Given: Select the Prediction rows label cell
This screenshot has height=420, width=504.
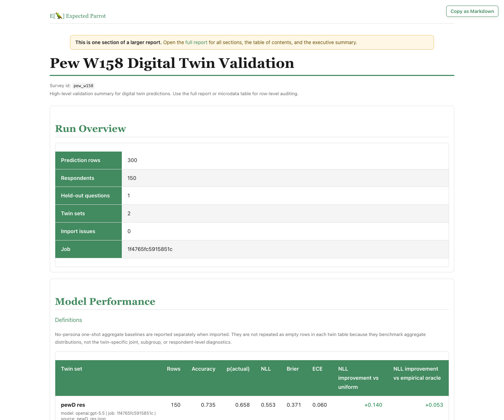Looking at the screenshot, I should click(x=89, y=160).
